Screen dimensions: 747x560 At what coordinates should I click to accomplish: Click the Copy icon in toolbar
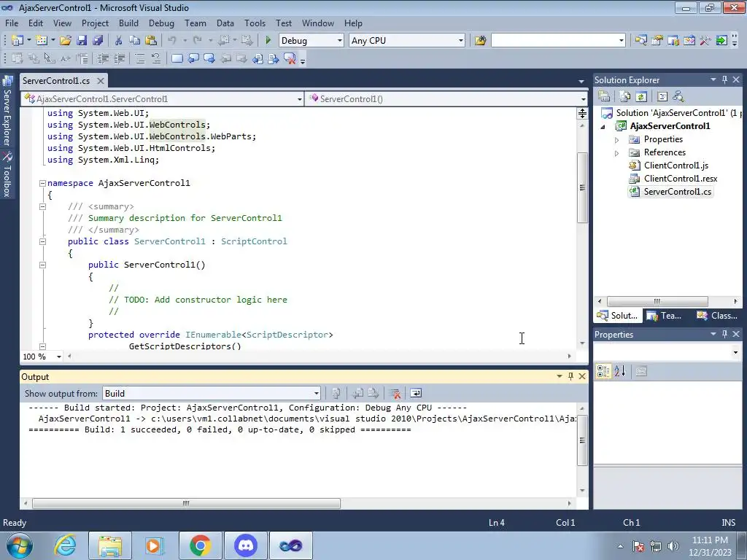tap(134, 41)
